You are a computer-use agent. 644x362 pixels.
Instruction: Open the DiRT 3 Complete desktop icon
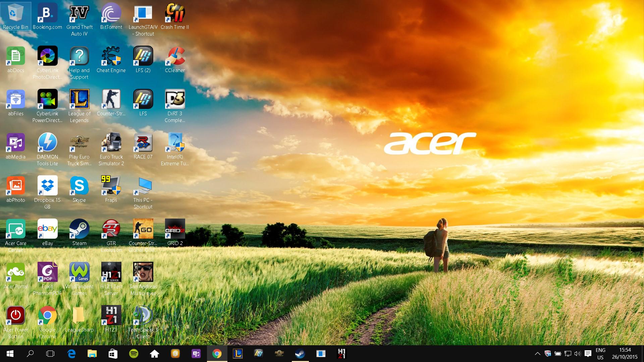pos(175,106)
